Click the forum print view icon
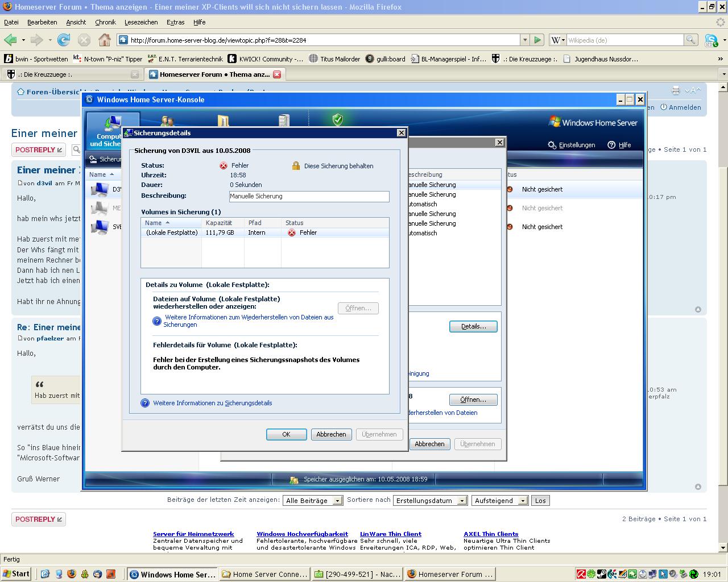 tap(676, 90)
